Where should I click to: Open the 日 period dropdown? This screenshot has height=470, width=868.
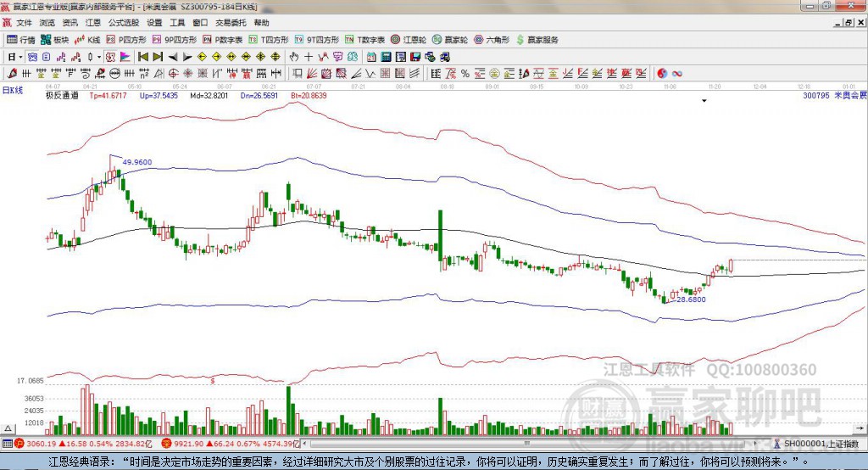14,57
